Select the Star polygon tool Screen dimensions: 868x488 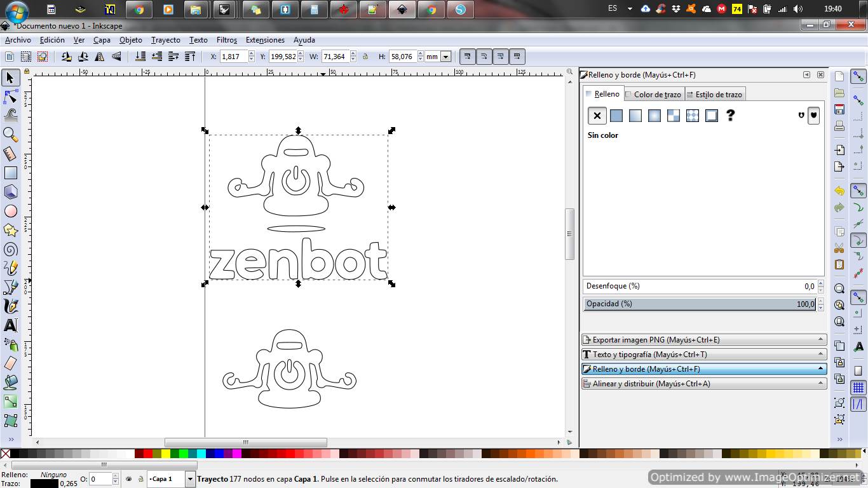(x=10, y=230)
